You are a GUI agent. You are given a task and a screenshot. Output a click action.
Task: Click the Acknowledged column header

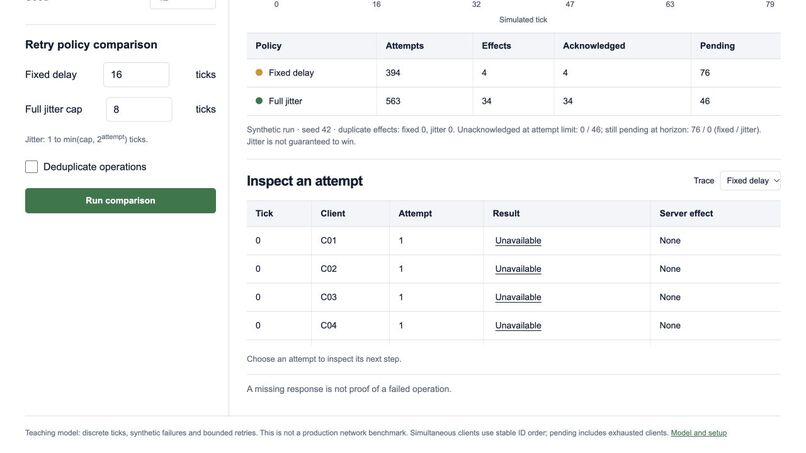[594, 46]
